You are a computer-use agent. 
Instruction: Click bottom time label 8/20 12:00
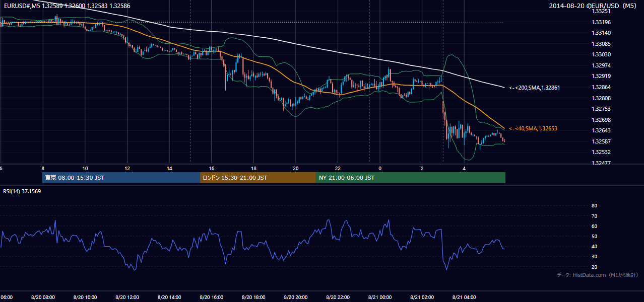click(x=127, y=297)
